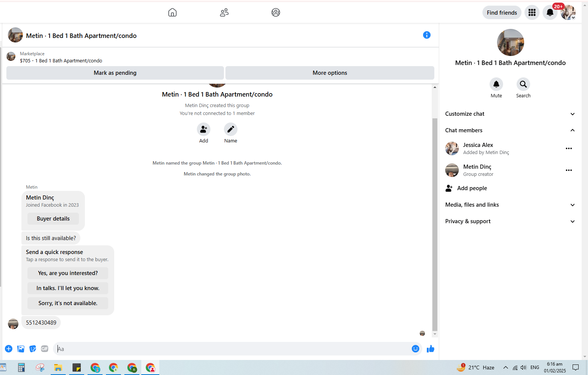Open Calculator from the taskbar
588x375 pixels.
21,367
